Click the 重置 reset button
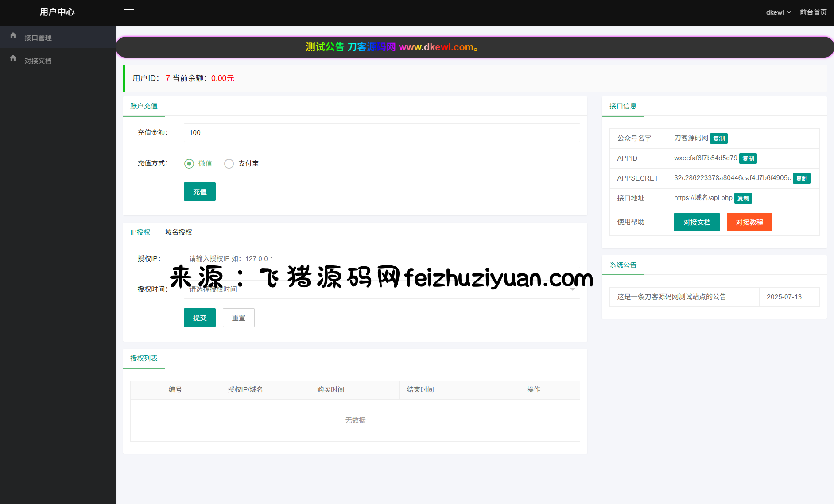This screenshot has height=504, width=834. click(238, 318)
